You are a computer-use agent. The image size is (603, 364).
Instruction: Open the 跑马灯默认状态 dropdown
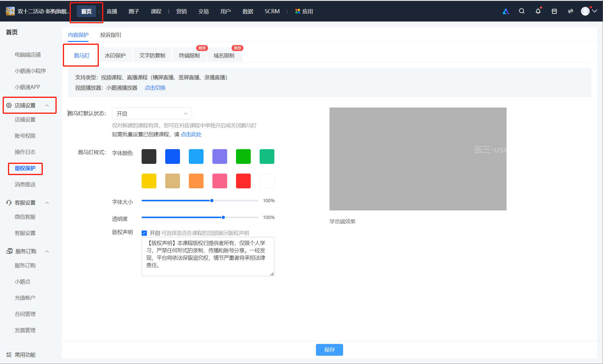(x=152, y=113)
